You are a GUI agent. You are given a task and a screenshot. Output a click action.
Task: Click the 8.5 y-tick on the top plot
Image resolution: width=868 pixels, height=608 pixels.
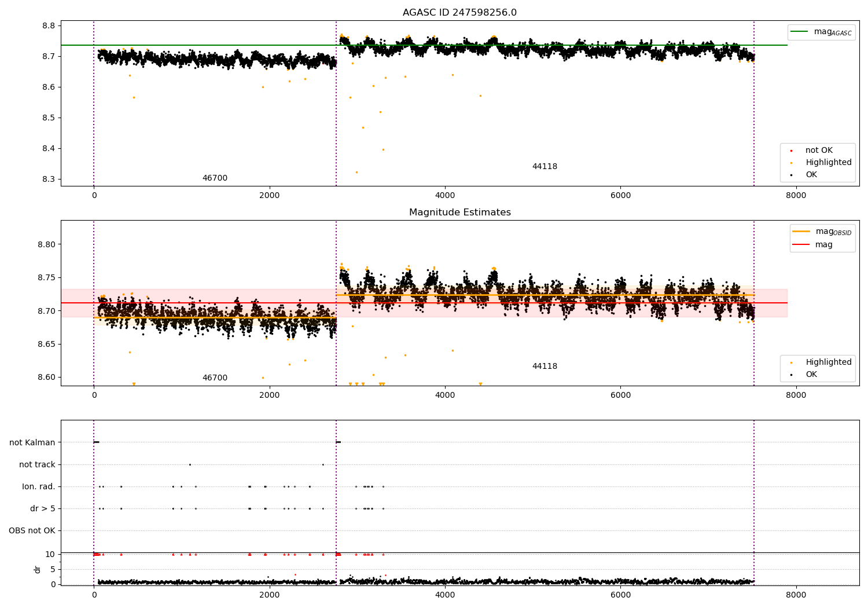(49, 118)
